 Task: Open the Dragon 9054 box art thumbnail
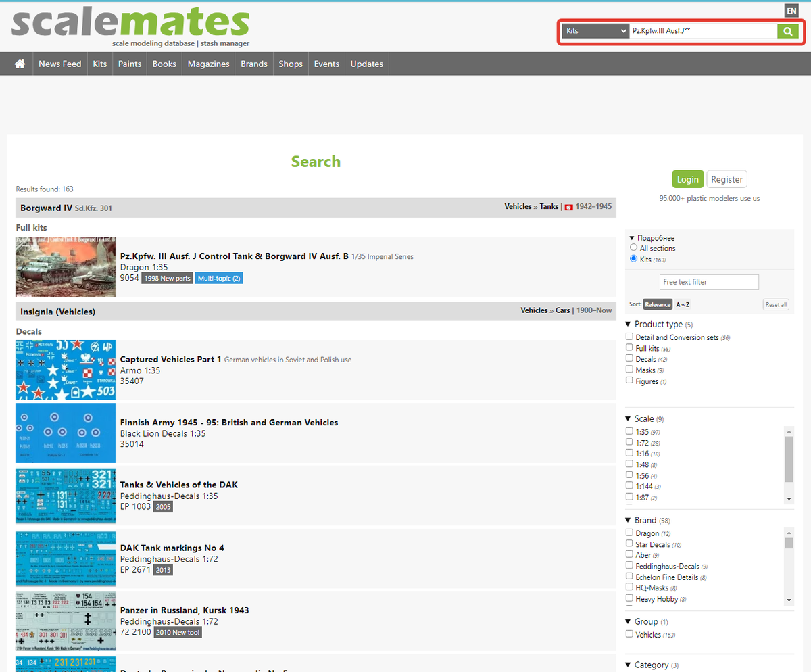(x=66, y=266)
